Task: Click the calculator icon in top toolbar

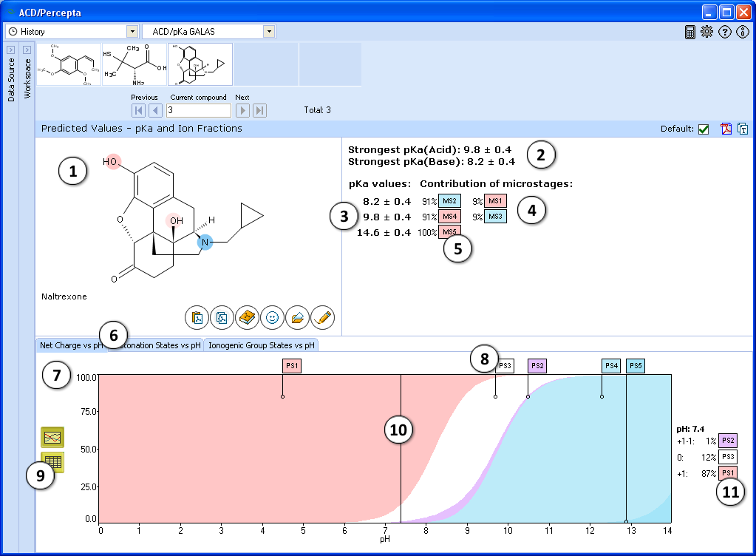Action: pyautogui.click(x=690, y=32)
